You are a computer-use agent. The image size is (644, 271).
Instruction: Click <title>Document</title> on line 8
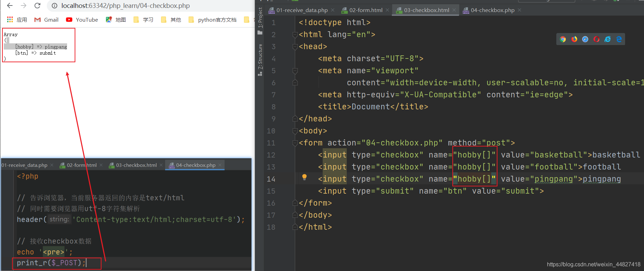373,107
